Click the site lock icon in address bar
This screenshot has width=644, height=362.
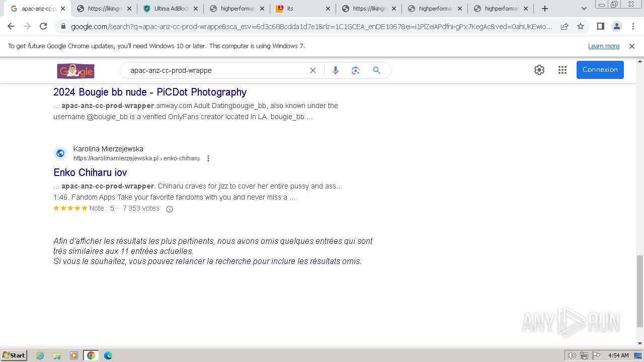[x=63, y=27]
